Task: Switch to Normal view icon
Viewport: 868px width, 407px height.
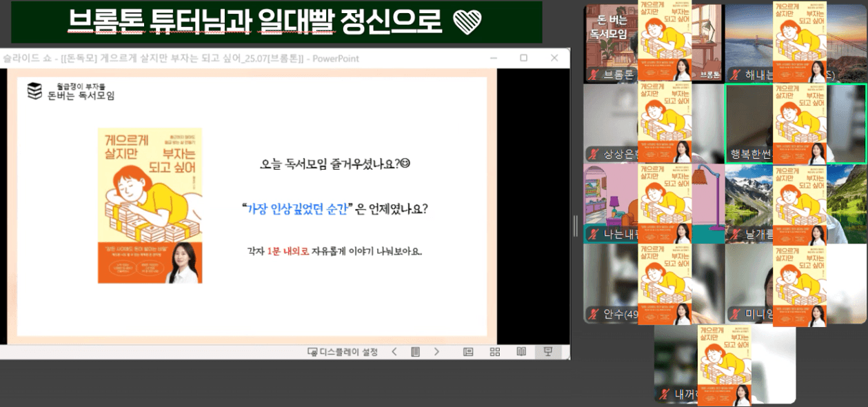Action: (468, 352)
